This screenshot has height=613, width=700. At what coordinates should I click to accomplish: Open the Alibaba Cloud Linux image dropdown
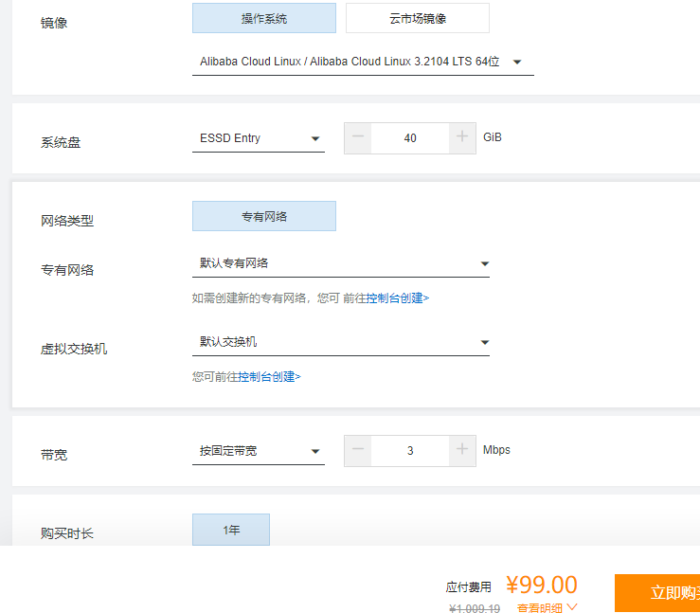tap(362, 63)
